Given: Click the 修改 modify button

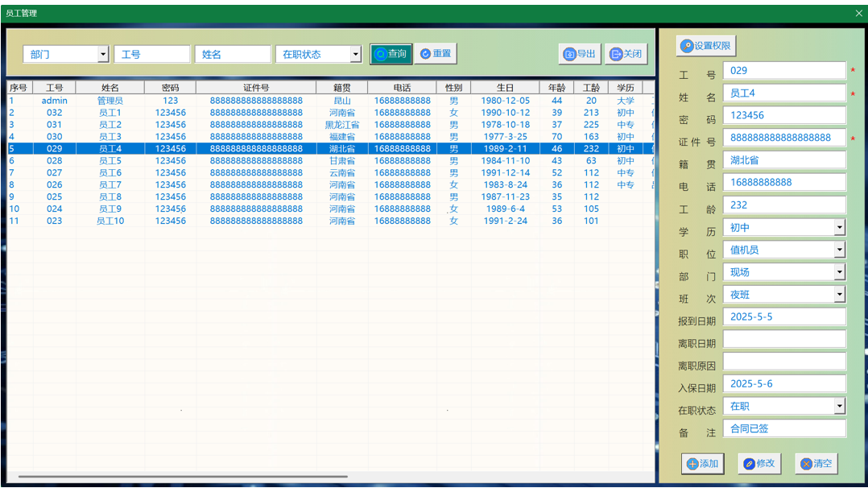Looking at the screenshot, I should coord(759,464).
